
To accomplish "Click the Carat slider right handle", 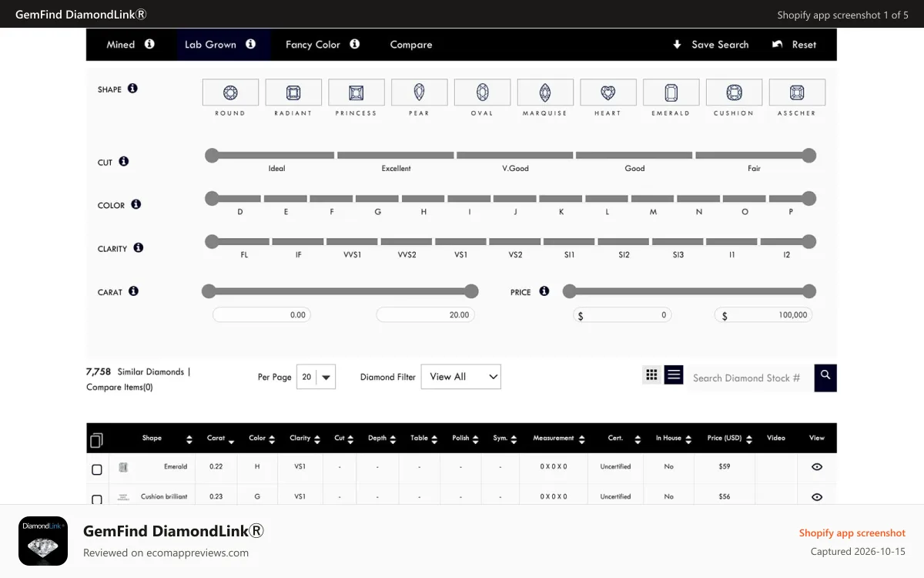I will (x=472, y=291).
